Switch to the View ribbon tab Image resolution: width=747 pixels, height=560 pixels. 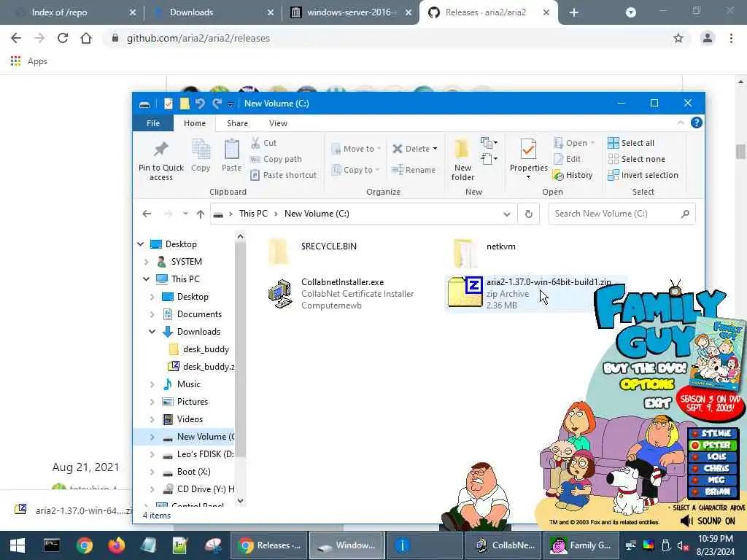point(278,122)
